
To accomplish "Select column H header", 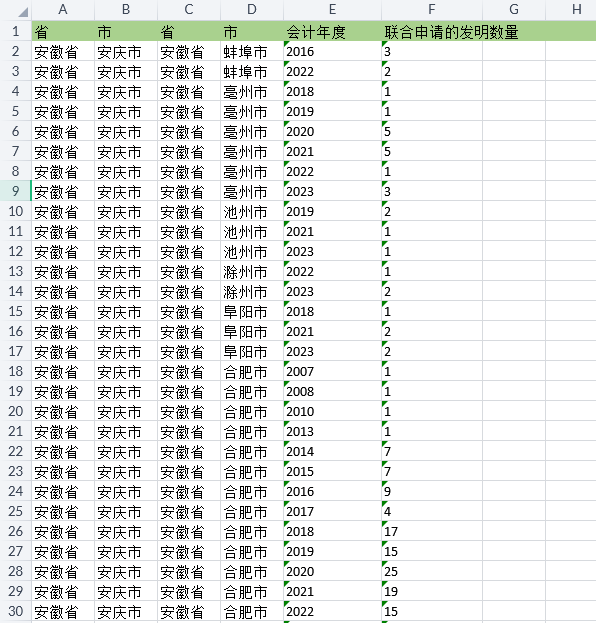I will click(x=571, y=10).
